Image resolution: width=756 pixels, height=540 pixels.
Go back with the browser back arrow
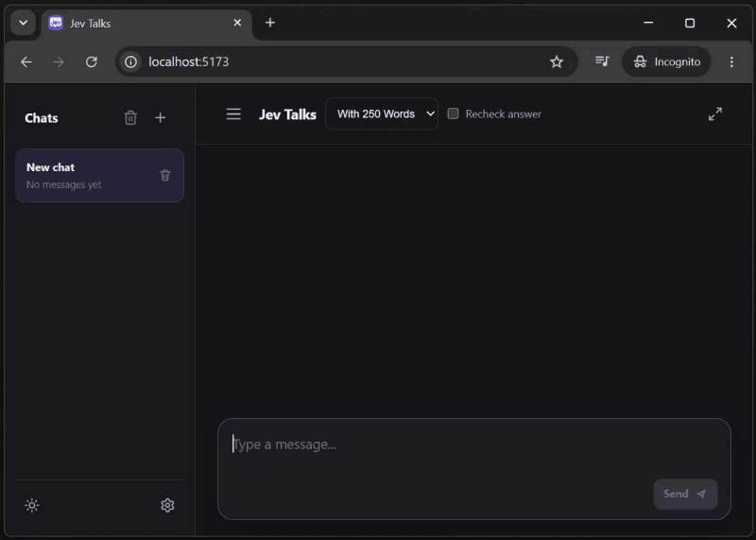[26, 61]
